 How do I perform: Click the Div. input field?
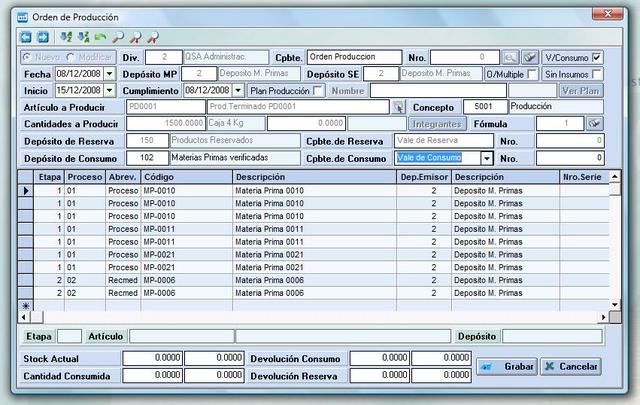click(164, 57)
